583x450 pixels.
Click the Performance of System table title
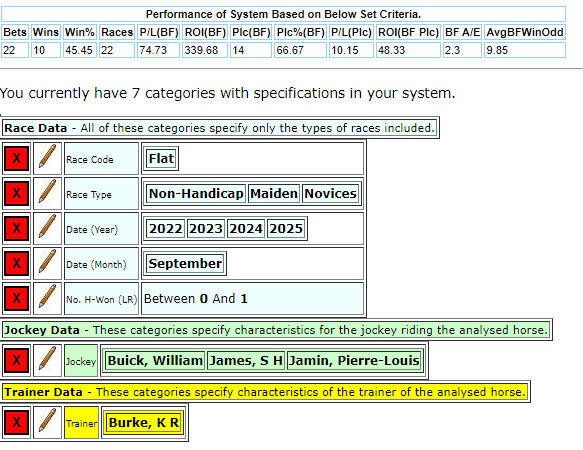[283, 14]
